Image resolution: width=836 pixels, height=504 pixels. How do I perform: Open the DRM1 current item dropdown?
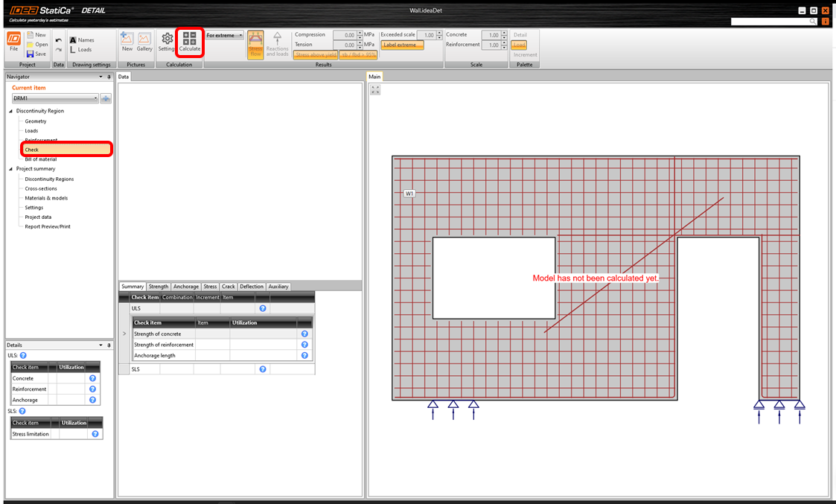coord(96,98)
